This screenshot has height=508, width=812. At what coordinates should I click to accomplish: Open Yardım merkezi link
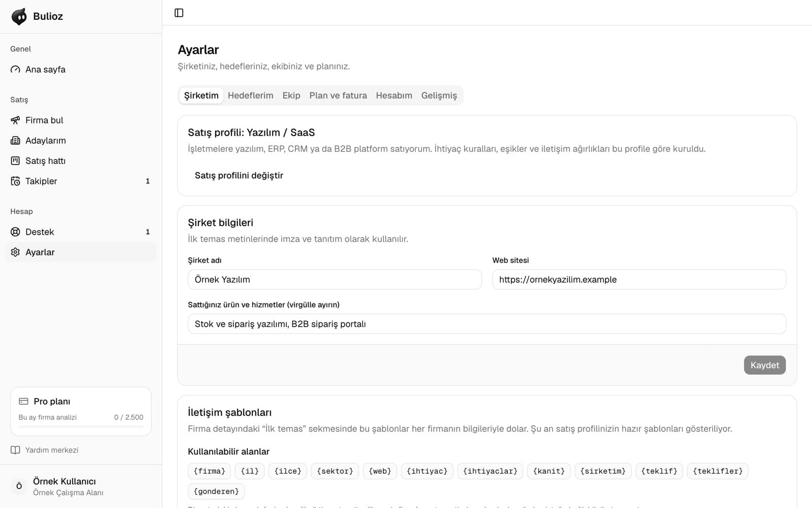[x=52, y=450]
